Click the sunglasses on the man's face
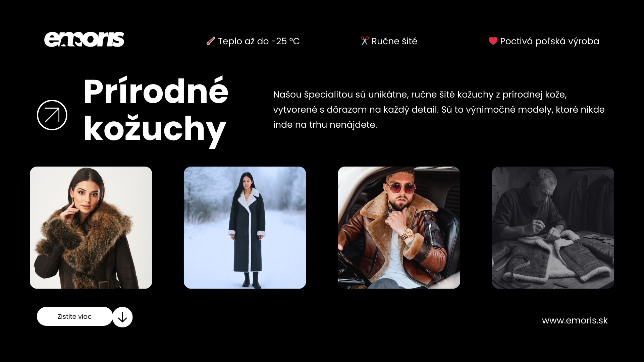The height and width of the screenshot is (362, 644). [x=400, y=188]
